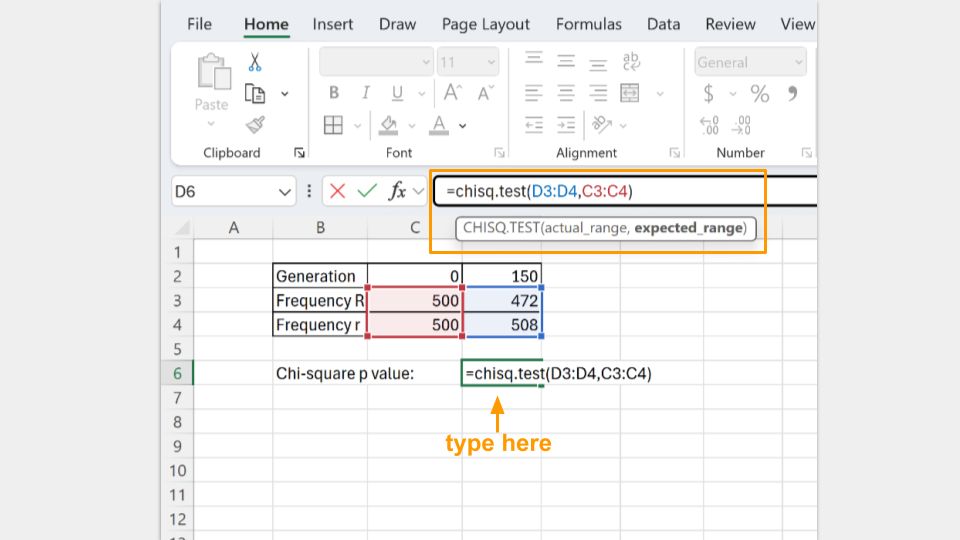960x540 pixels.
Task: Select column A header
Action: click(233, 228)
